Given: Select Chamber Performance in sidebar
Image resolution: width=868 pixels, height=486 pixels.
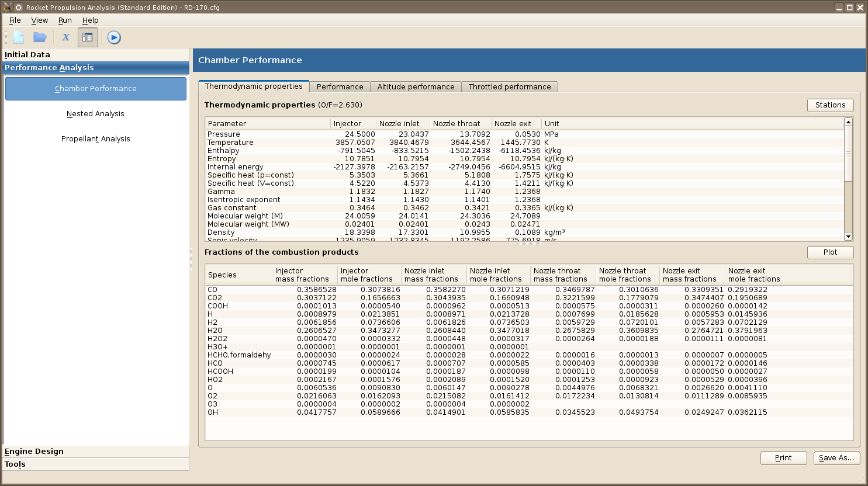Looking at the screenshot, I should click(x=96, y=89).
